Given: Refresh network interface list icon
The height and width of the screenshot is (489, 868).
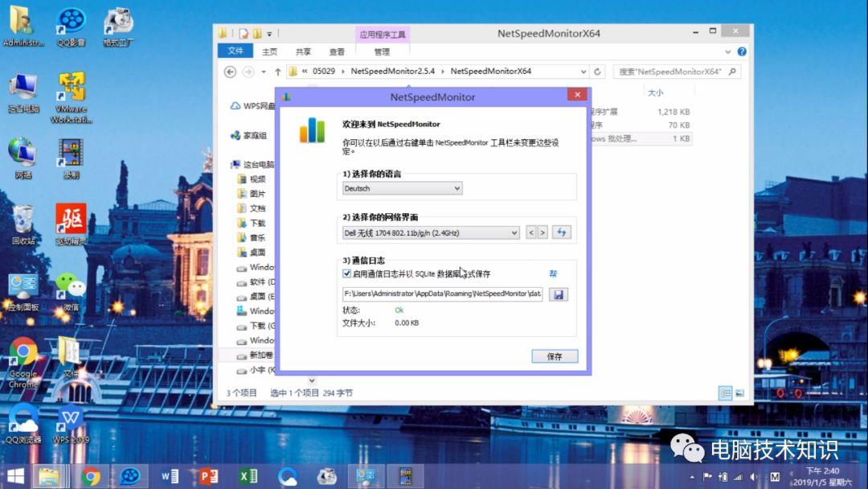Looking at the screenshot, I should (x=561, y=232).
